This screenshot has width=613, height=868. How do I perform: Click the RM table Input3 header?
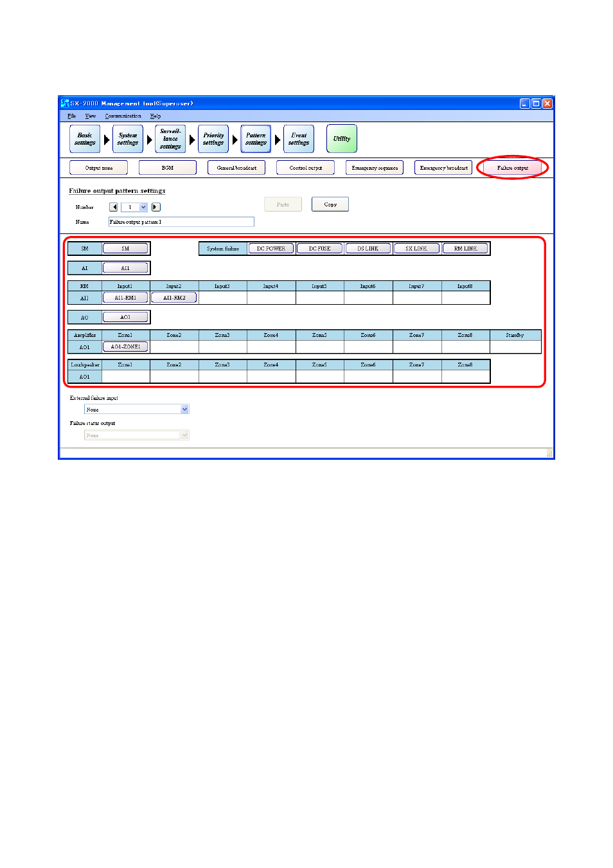click(222, 286)
